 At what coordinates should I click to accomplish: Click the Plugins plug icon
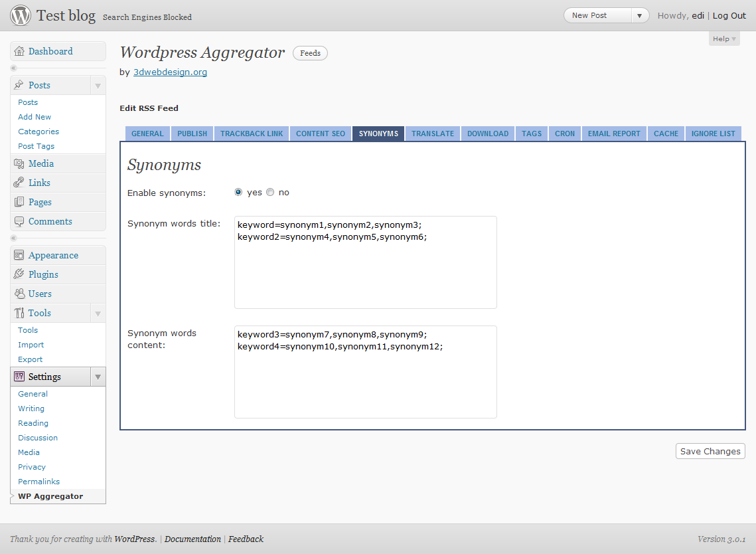coord(19,274)
